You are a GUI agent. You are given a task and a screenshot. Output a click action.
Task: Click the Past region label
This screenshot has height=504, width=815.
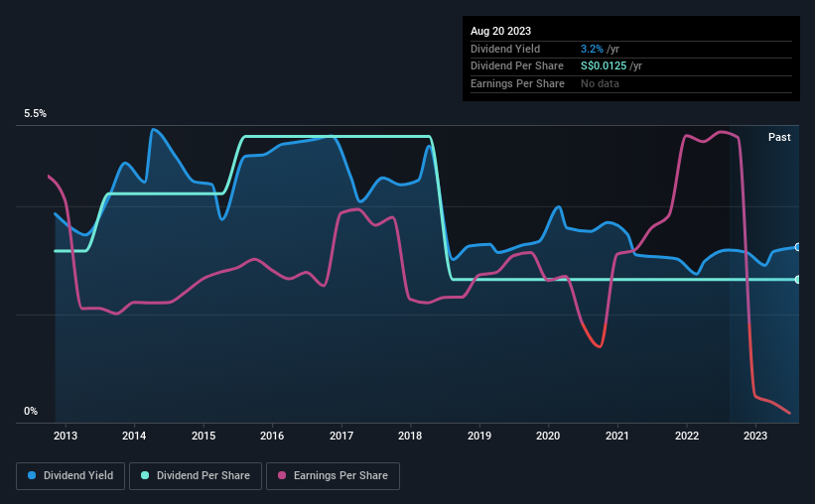click(x=779, y=137)
